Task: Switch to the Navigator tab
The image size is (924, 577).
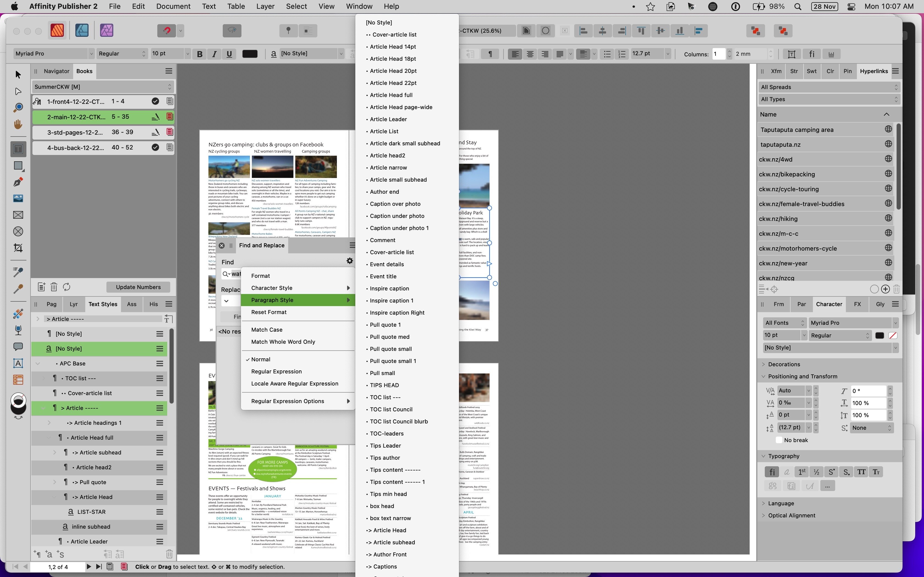Action: pos(56,71)
